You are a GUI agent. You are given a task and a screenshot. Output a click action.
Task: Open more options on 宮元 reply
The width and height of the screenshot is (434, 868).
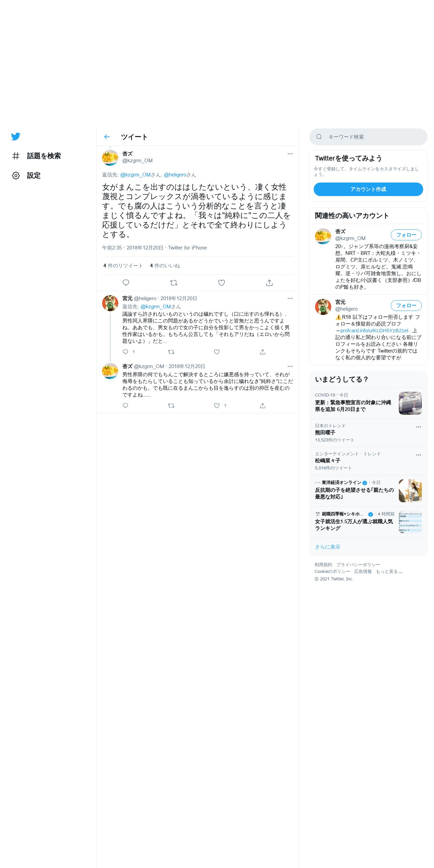tap(290, 298)
